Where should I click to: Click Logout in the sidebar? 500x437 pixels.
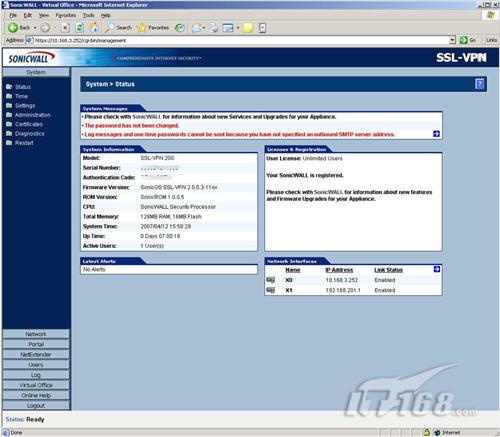click(36, 405)
